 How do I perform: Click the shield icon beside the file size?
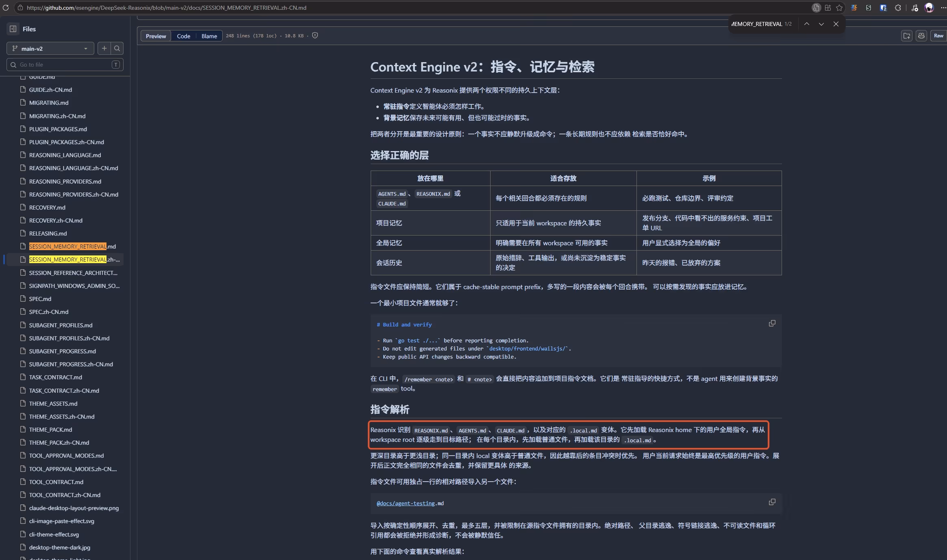coord(315,36)
